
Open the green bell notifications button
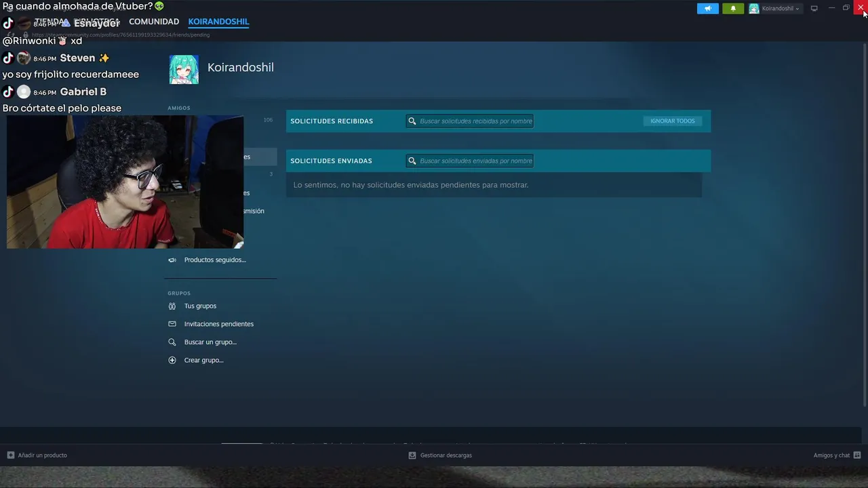click(733, 9)
